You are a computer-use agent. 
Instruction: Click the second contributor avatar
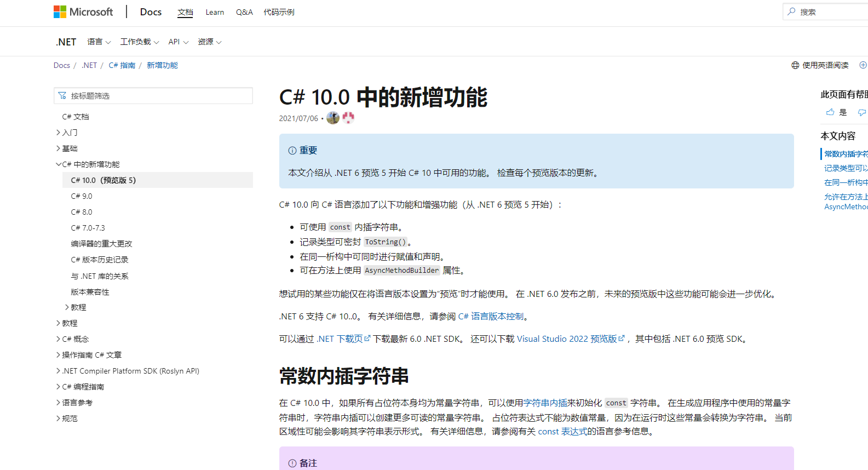coord(348,118)
